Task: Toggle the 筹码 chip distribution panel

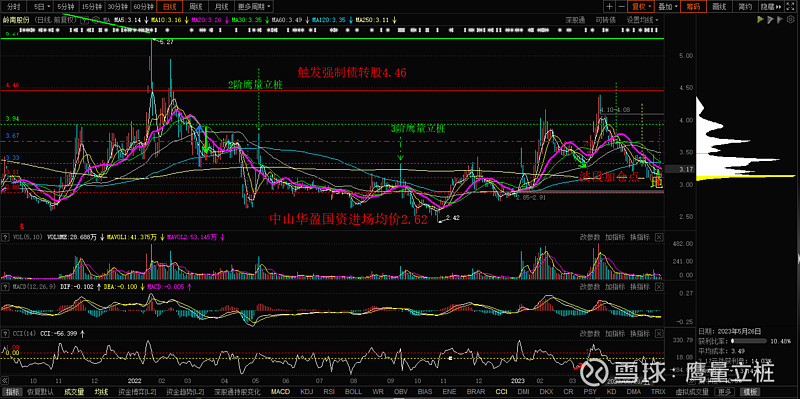Action: (694, 7)
